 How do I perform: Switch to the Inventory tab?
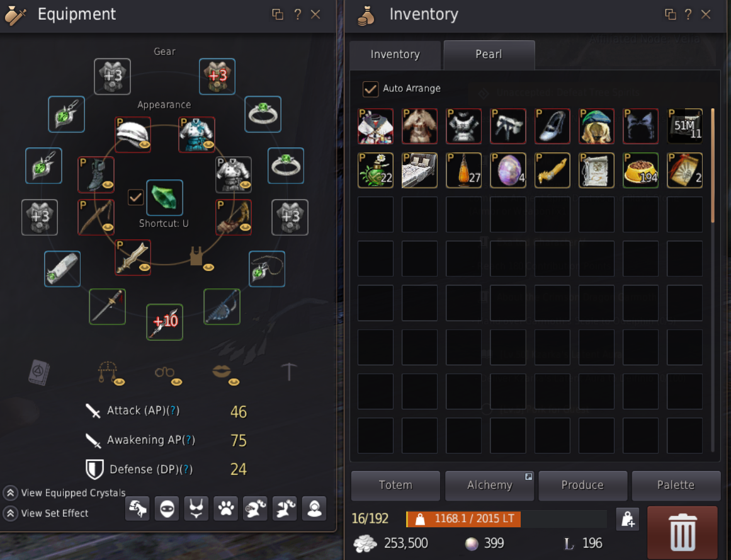pyautogui.click(x=395, y=55)
